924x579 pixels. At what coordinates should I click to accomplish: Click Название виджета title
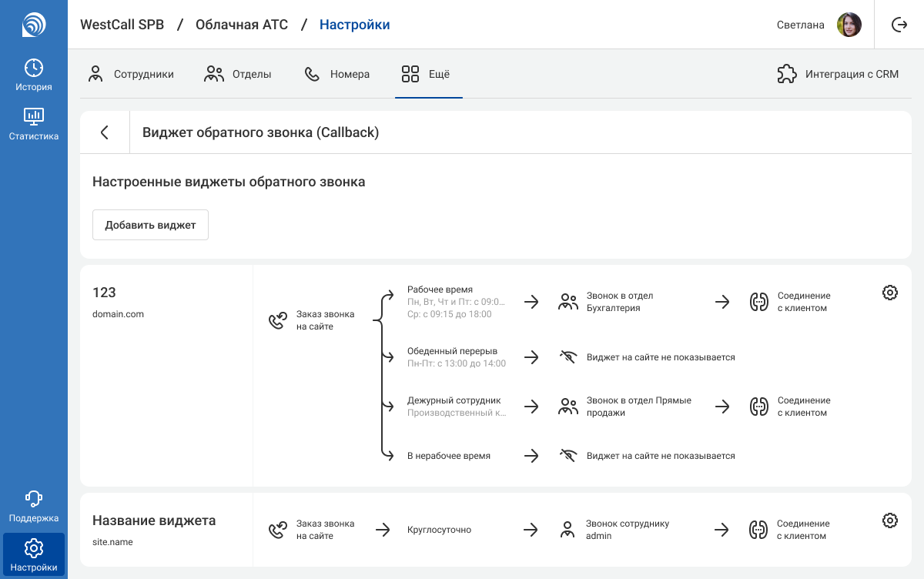[154, 520]
